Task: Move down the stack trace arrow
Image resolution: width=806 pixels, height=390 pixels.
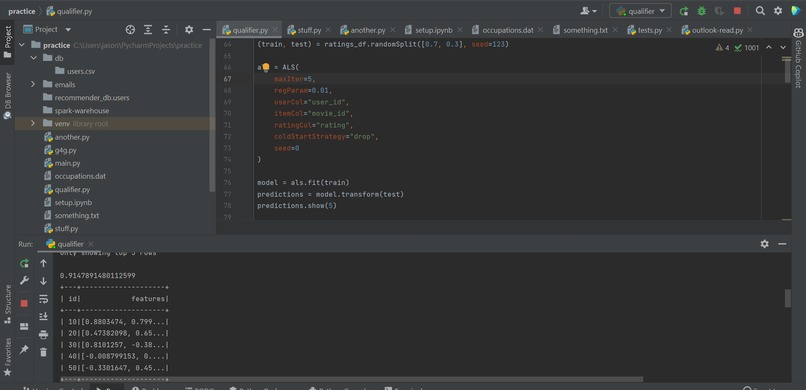Action: 43,281
